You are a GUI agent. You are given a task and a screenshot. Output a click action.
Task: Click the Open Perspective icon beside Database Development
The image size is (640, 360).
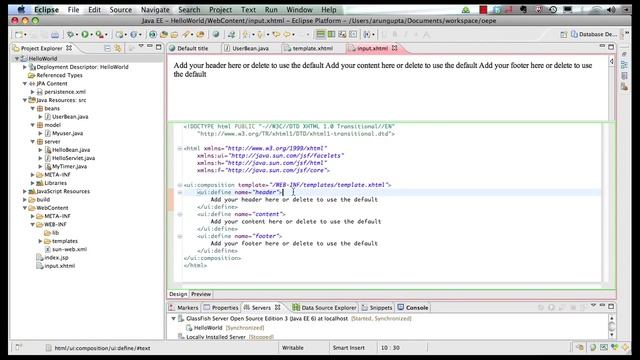point(564,34)
